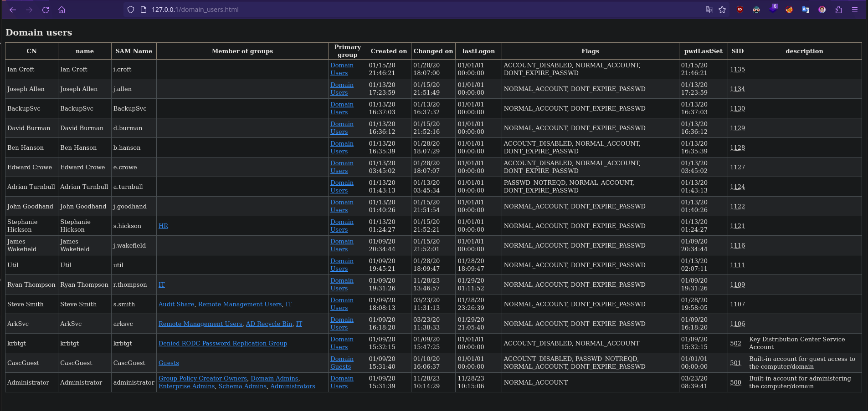Open the extensions puzzle piece menu
Image resolution: width=868 pixels, height=411 pixels.
[x=838, y=10]
